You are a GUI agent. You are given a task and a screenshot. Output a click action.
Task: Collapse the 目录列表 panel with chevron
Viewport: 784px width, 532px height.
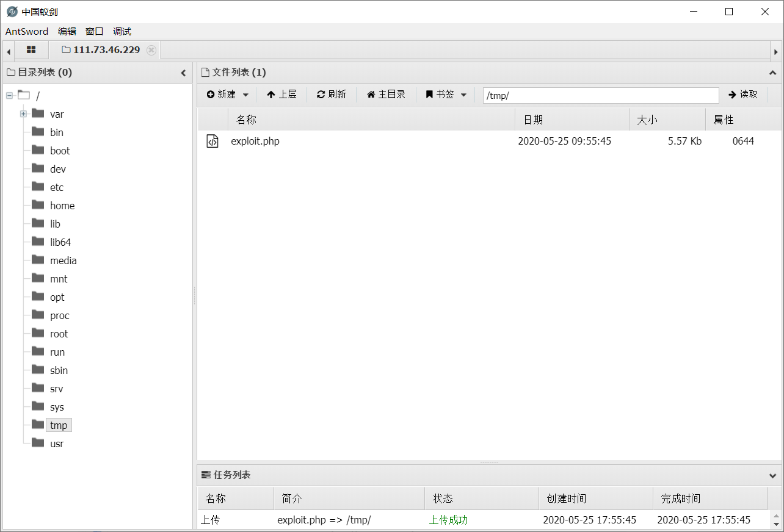coord(183,72)
